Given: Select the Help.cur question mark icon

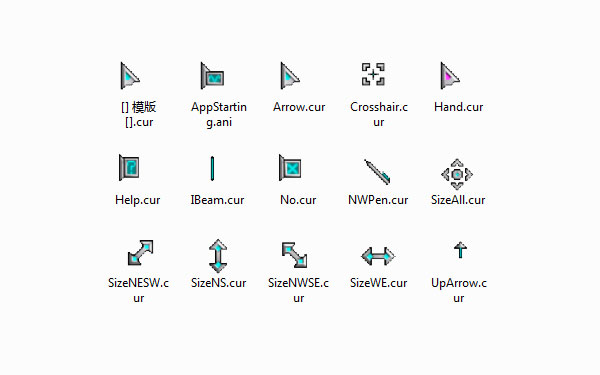Looking at the screenshot, I should [x=129, y=167].
